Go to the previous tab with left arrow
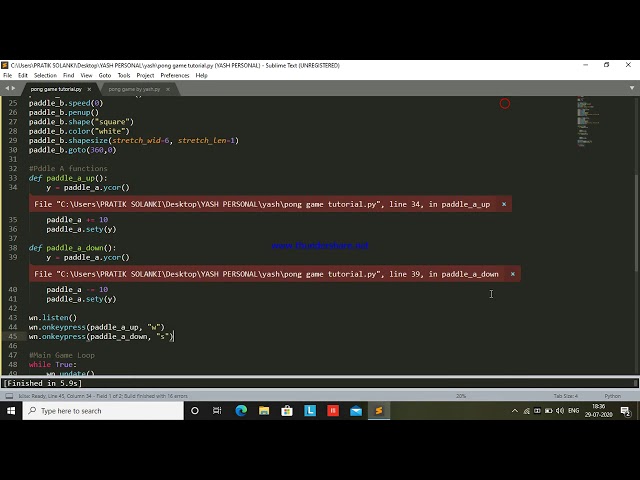640x480 pixels. [7, 88]
